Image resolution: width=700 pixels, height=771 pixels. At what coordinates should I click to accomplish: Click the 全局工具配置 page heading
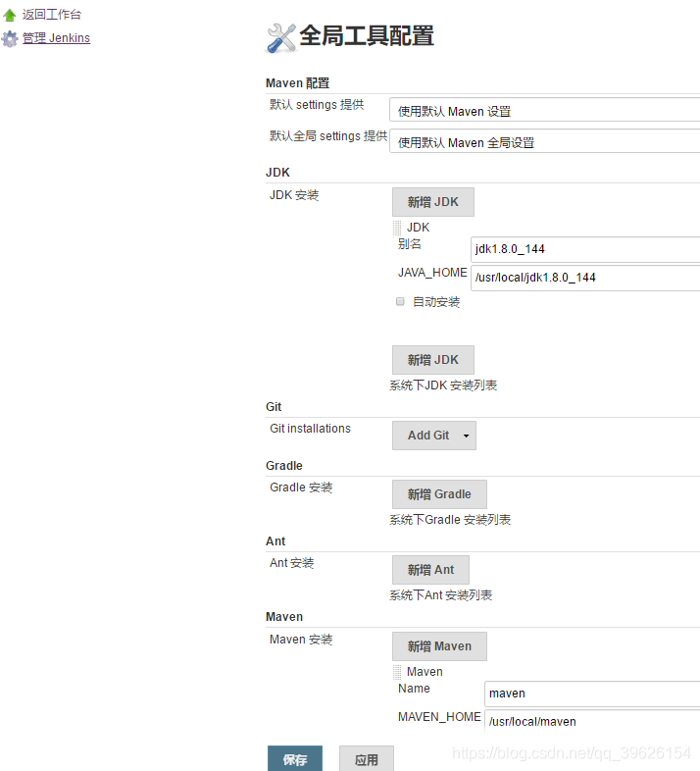coord(367,36)
